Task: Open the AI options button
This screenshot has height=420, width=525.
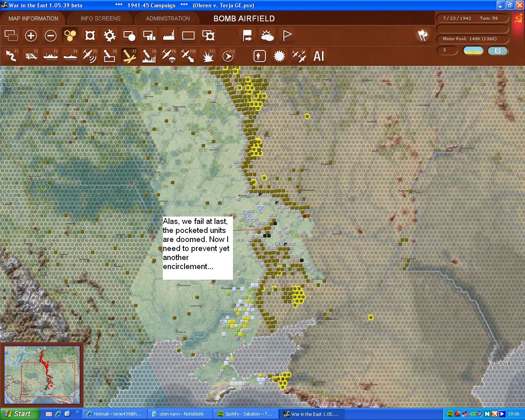Action: pos(319,55)
